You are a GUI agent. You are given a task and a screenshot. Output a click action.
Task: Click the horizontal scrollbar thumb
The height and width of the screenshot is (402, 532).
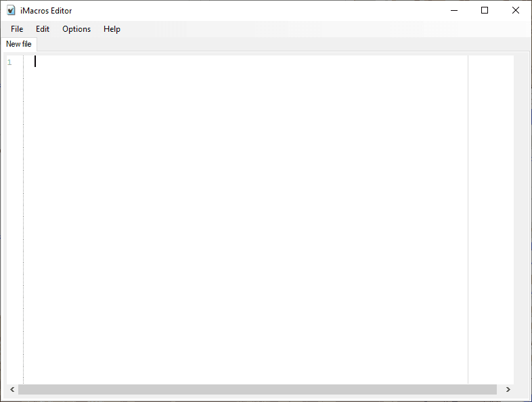[x=257, y=389]
